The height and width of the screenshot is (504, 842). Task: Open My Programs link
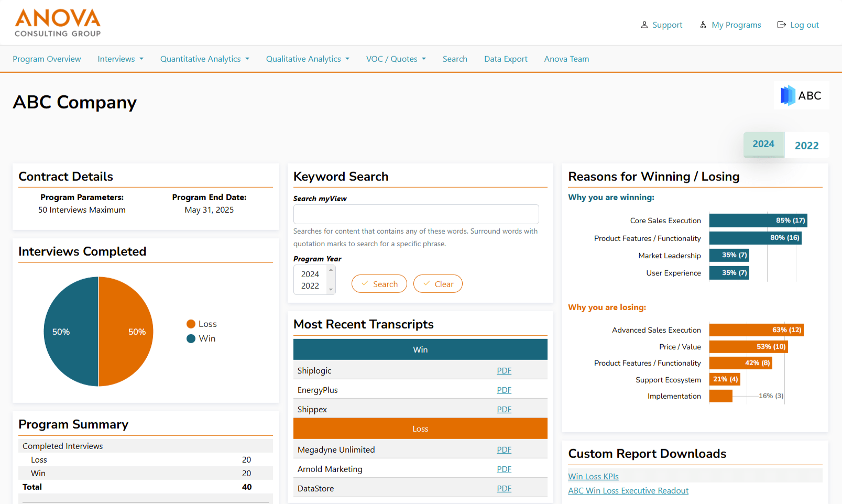point(736,25)
